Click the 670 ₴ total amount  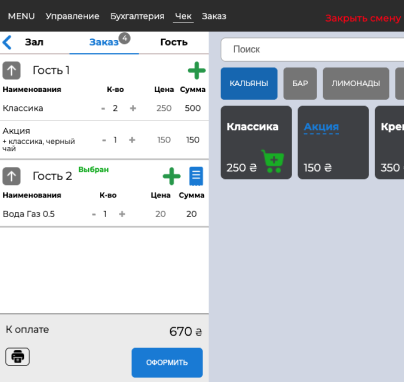point(186,332)
